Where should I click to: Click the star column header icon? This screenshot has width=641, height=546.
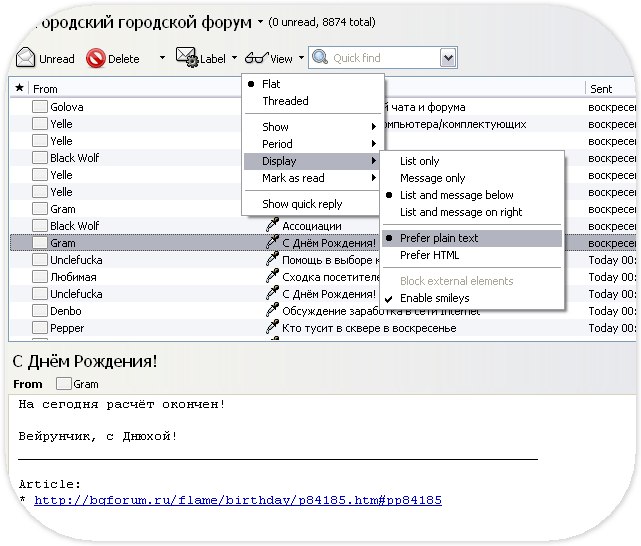pyautogui.click(x=19, y=89)
